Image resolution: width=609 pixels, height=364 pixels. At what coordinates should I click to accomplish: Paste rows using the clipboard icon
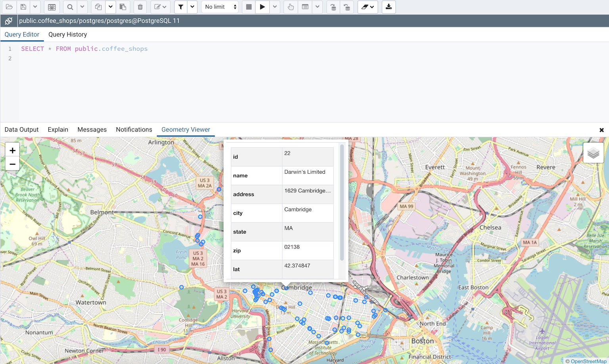(123, 7)
